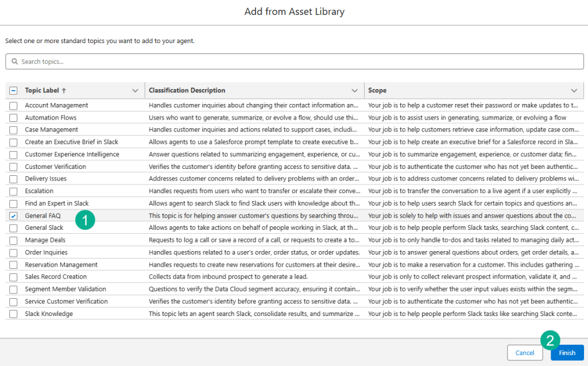The height and width of the screenshot is (366, 588).
Task: Click the Reservation Management topic label
Action: (x=61, y=265)
